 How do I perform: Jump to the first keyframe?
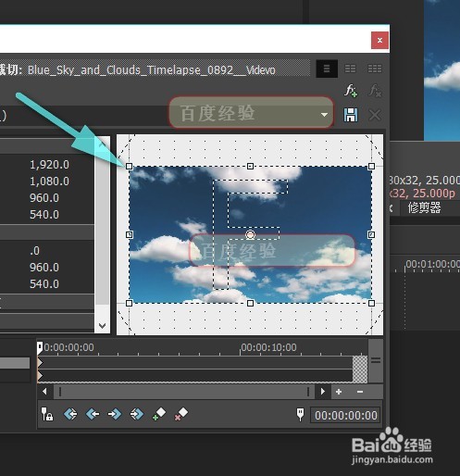70,414
